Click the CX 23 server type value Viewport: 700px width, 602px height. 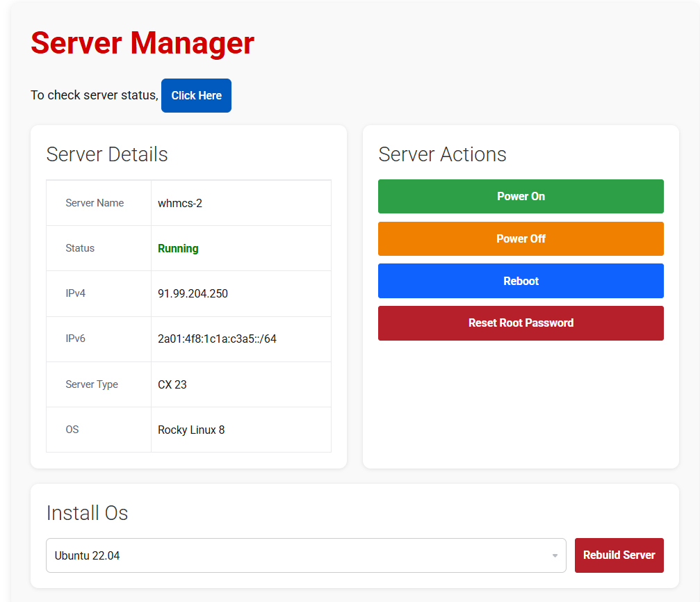point(172,384)
